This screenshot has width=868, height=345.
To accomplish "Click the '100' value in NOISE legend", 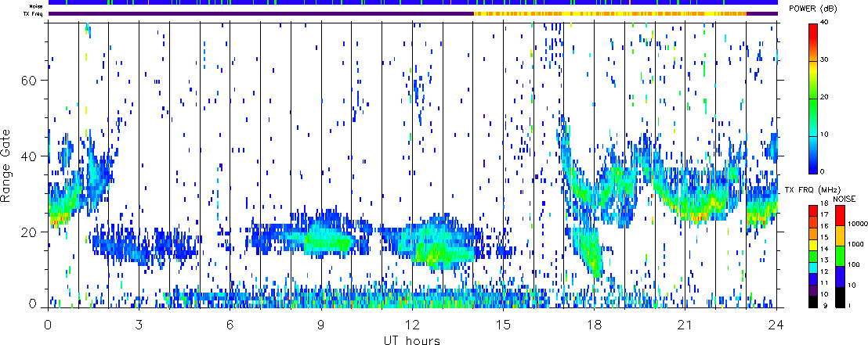I will tap(854, 267).
